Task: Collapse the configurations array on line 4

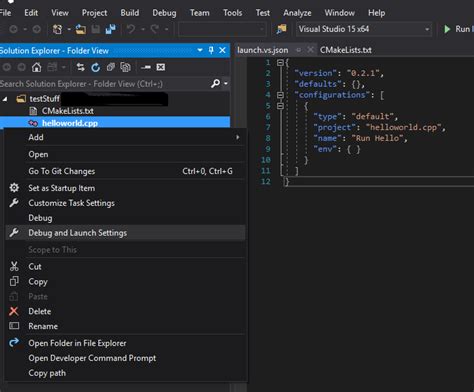Action: click(x=280, y=95)
